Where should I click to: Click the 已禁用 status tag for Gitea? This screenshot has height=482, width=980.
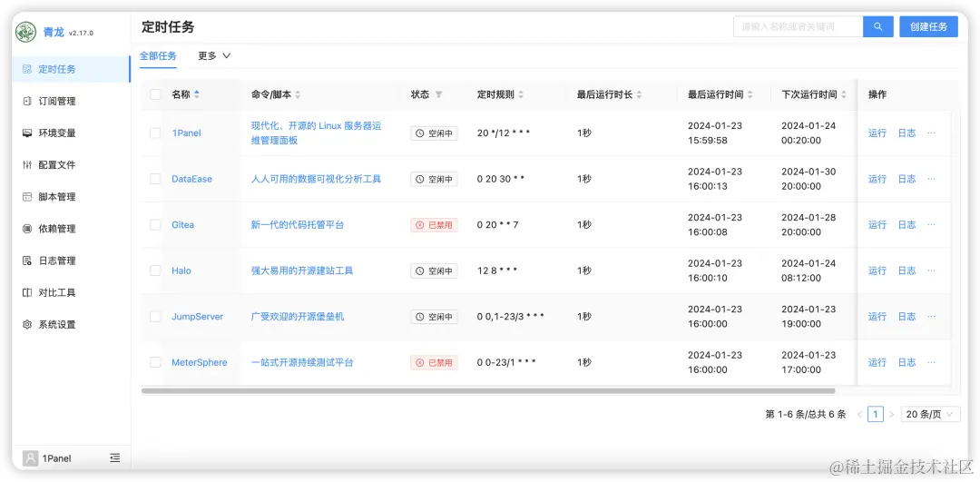434,224
